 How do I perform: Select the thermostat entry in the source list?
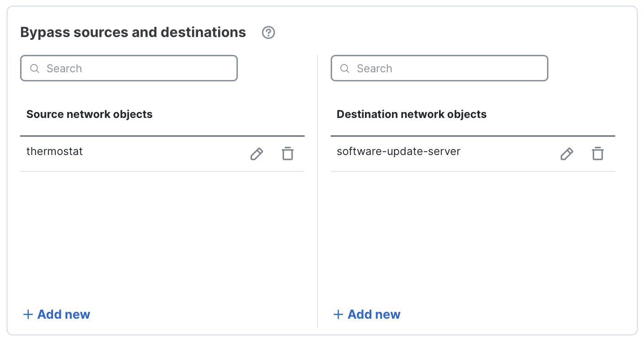pos(54,151)
